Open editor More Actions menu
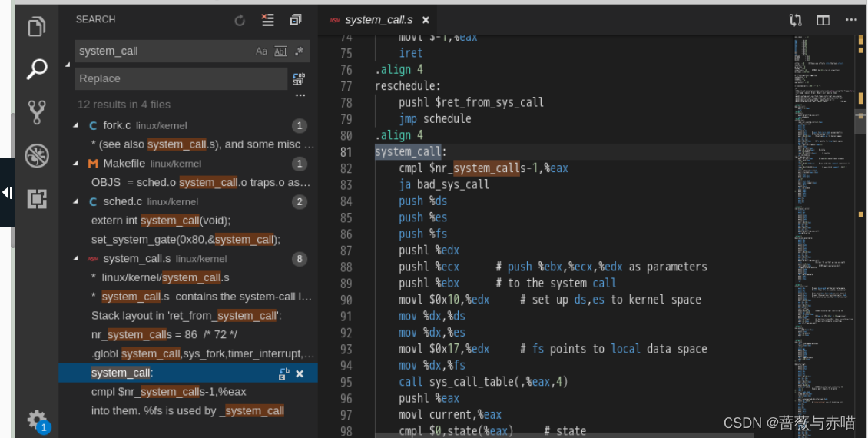Image resolution: width=868 pixels, height=438 pixels. click(x=851, y=20)
